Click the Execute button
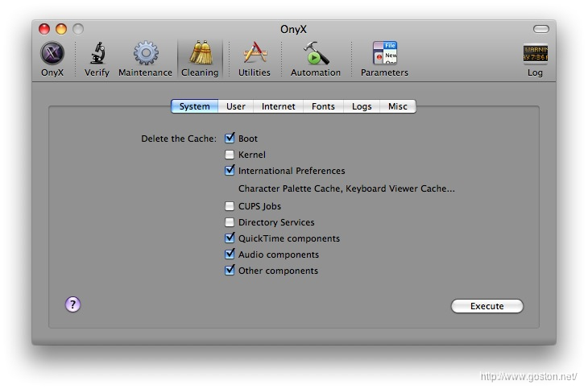 (x=487, y=306)
